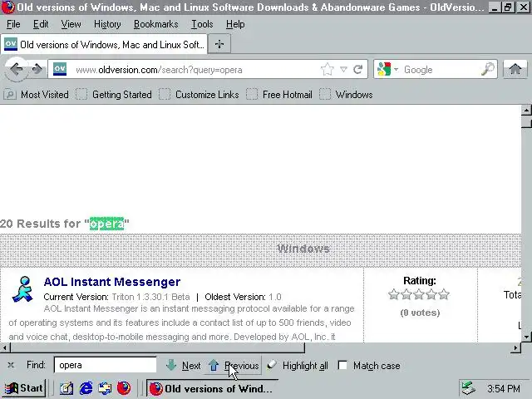Click the system tray network icon
The image size is (532, 399).
[469, 388]
